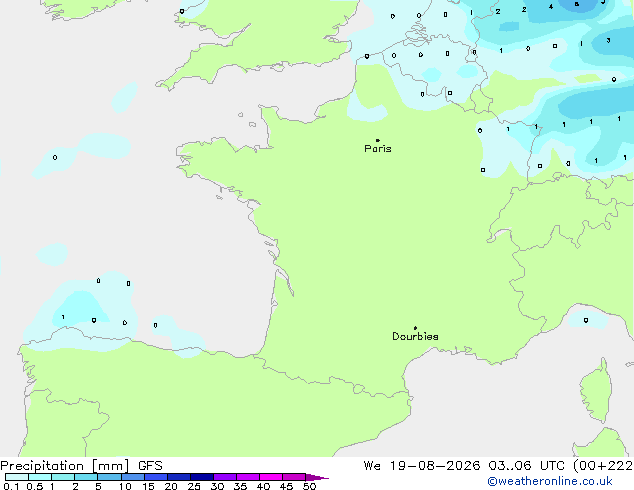The height and width of the screenshot is (490, 634).
Task: Pick the 10–15 mm blue legend swatch
Action: click(133, 477)
